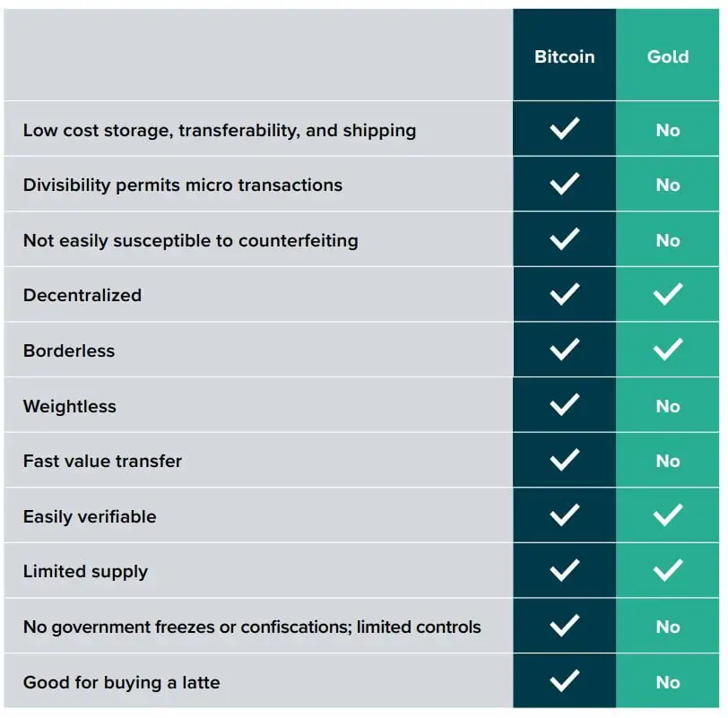Click Bitcoin checkmark in the Decentralized row
Image resolution: width=728 pixels, height=718 pixels.
564,294
